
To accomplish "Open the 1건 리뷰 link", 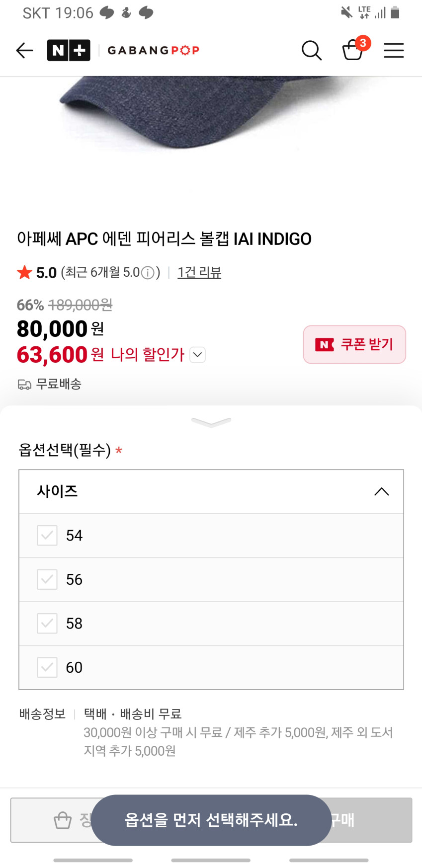I will tap(199, 272).
